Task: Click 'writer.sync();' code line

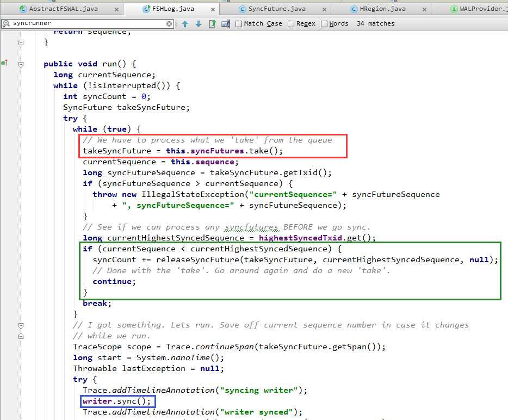Action: [116, 401]
